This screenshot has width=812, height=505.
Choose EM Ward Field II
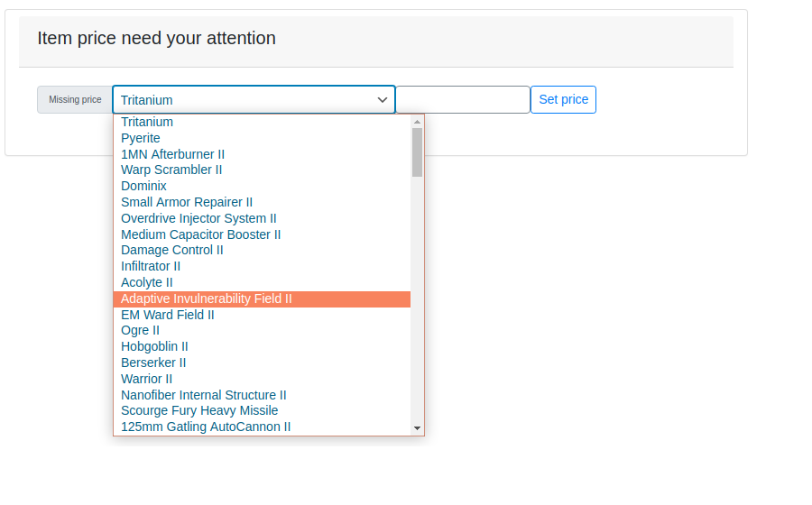[x=262, y=315]
